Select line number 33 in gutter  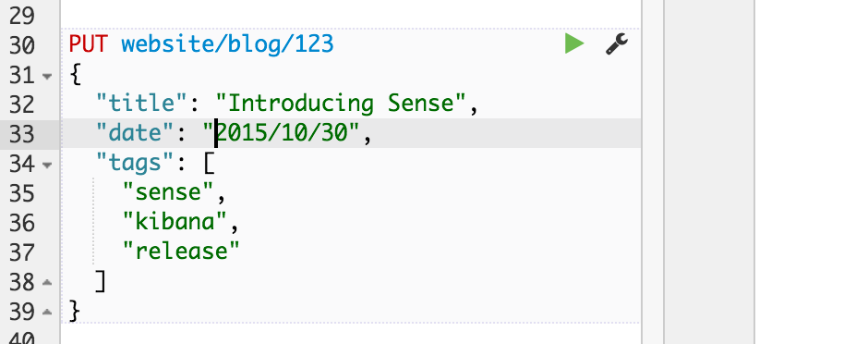[x=22, y=135]
